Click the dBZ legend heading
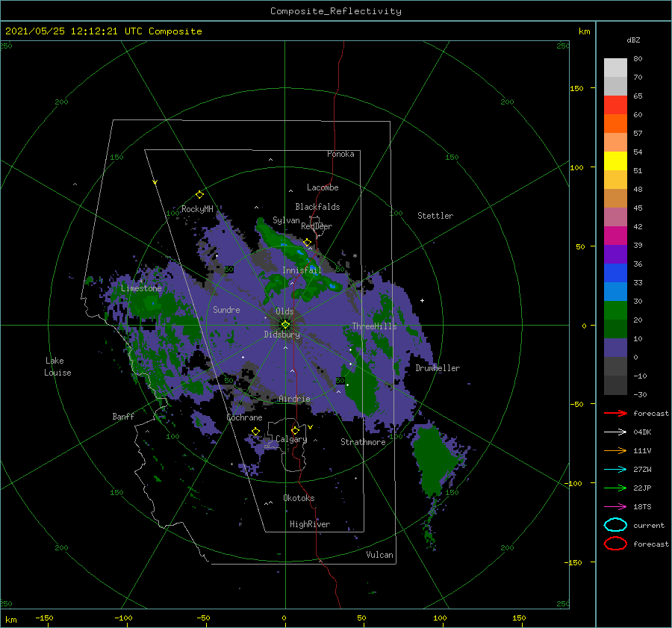The width and height of the screenshot is (672, 628). [633, 40]
